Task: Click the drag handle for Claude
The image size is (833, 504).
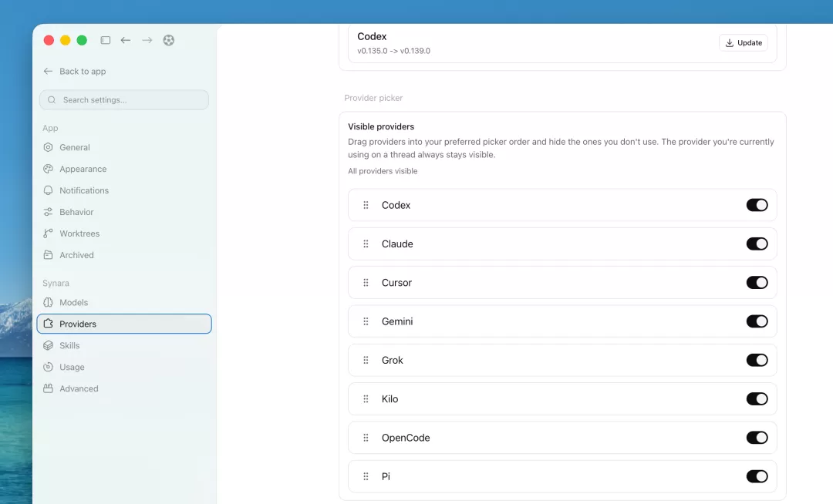Action: pos(366,244)
